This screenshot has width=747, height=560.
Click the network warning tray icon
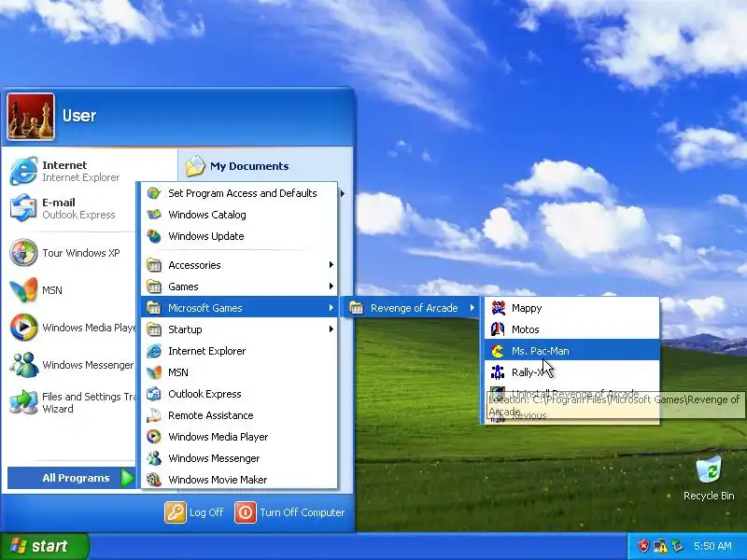661,546
